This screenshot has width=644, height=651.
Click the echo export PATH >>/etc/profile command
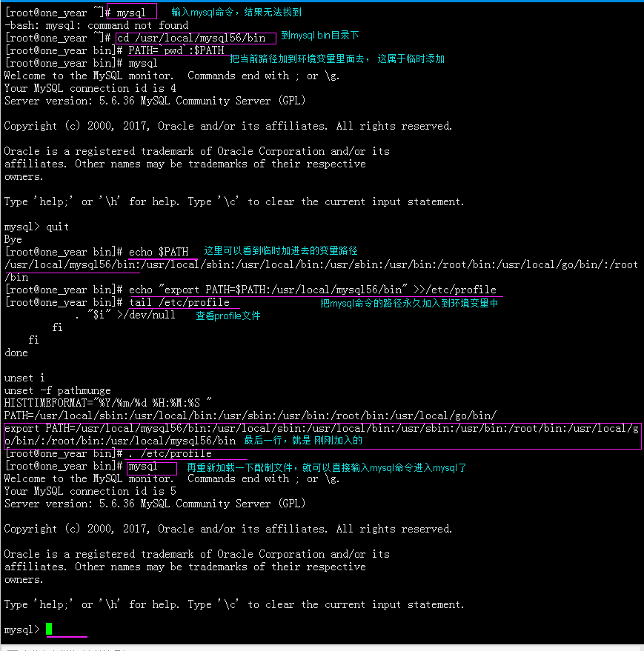click(x=313, y=290)
